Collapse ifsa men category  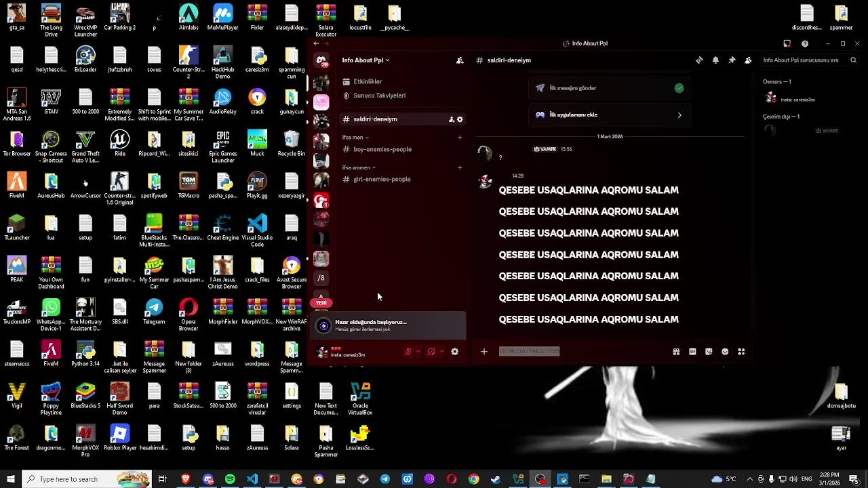point(355,138)
